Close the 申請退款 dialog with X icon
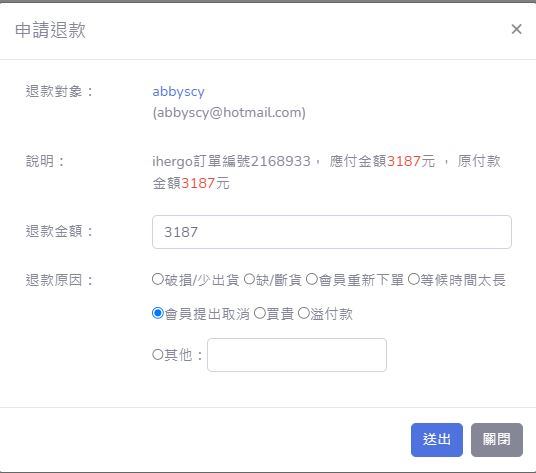Image resolution: width=536 pixels, height=473 pixels. pos(516,29)
